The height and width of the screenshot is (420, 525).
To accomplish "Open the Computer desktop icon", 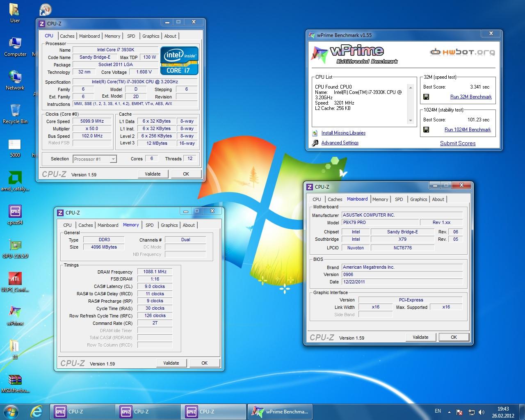I will tap(15, 46).
